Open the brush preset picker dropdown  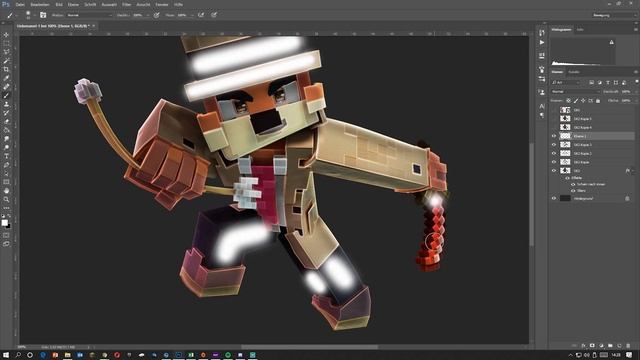(34, 15)
